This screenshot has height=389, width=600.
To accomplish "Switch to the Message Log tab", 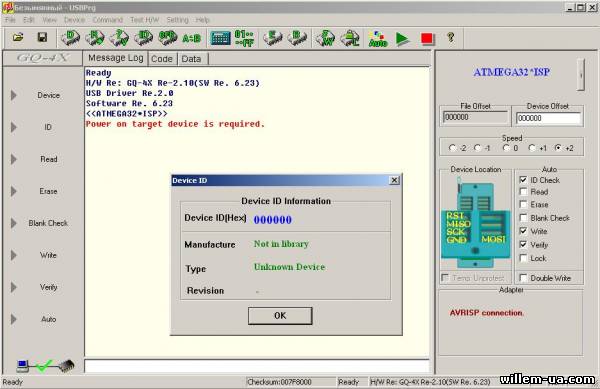I will point(116,58).
